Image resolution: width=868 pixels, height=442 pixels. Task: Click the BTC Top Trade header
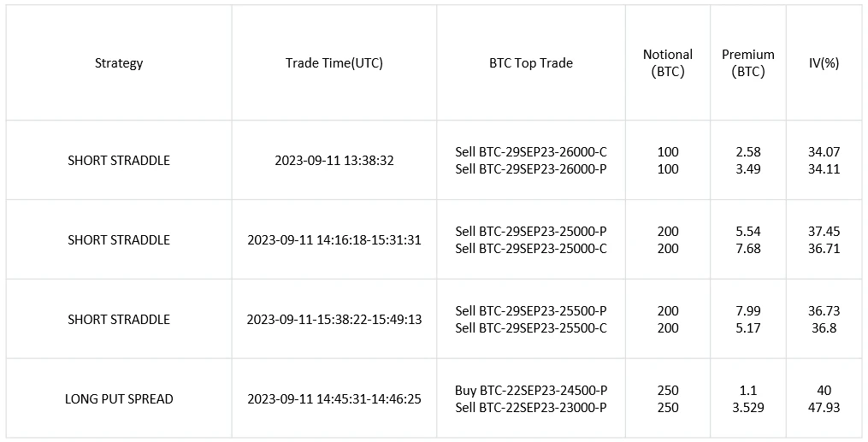(x=530, y=63)
